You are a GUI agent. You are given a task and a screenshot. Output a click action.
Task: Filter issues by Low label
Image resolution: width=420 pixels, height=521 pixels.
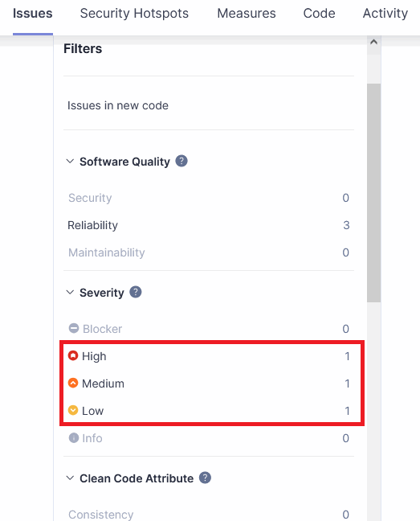(93, 411)
